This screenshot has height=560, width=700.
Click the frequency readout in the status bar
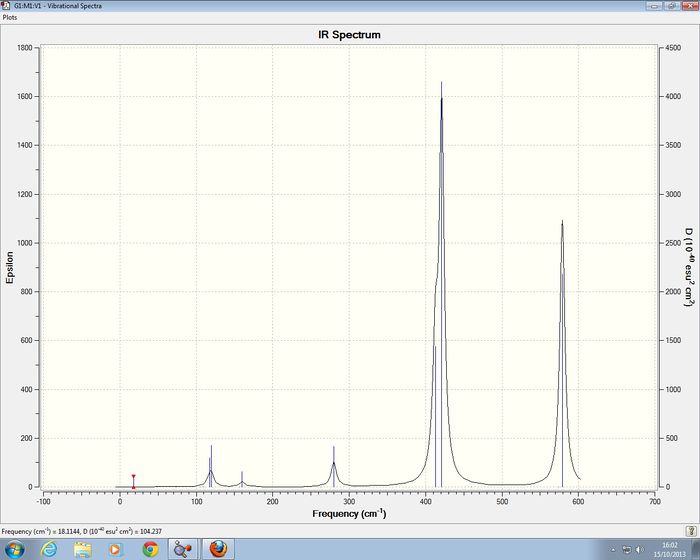tap(81, 531)
